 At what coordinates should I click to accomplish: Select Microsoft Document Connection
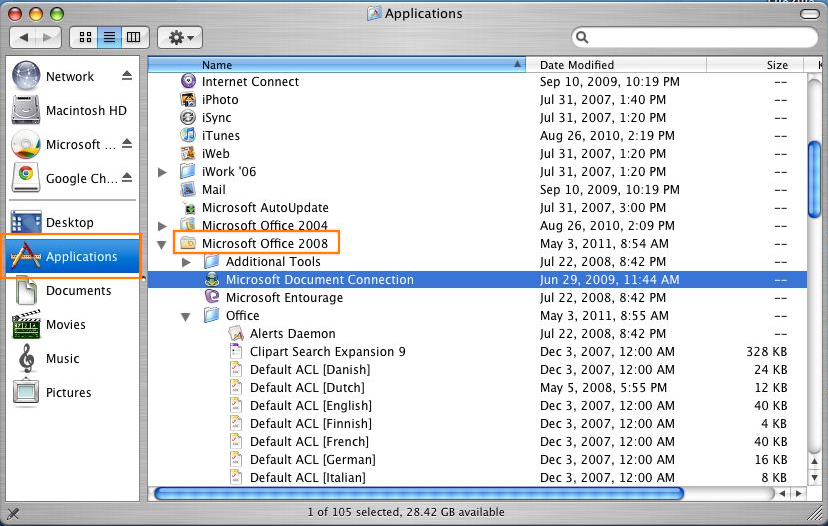[x=477, y=279]
